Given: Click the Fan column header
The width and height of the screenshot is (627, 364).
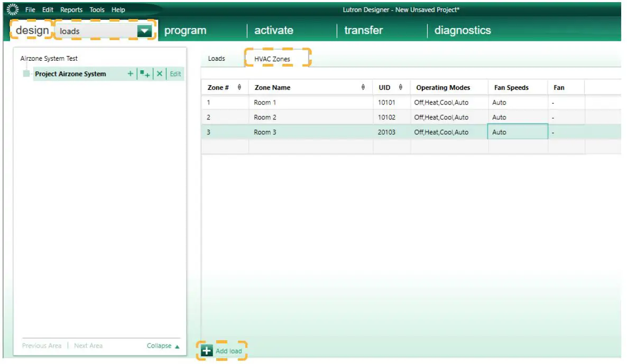Looking at the screenshot, I should [566, 87].
